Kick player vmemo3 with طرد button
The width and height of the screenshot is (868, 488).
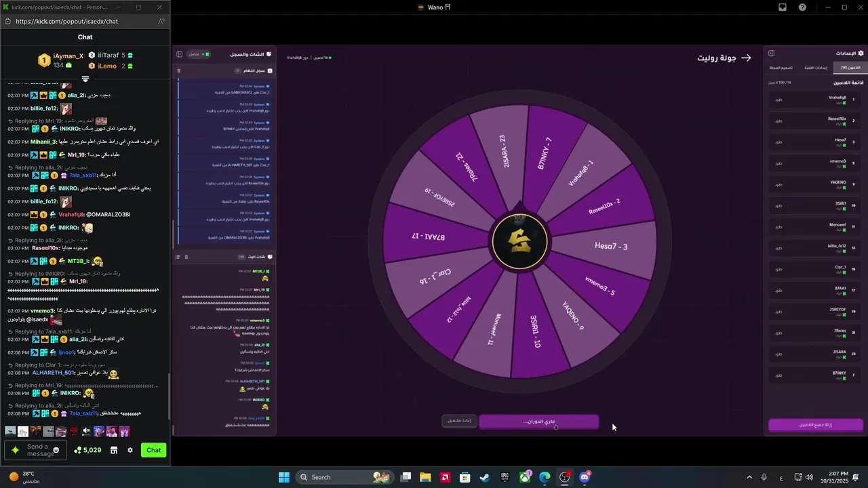[x=778, y=163]
